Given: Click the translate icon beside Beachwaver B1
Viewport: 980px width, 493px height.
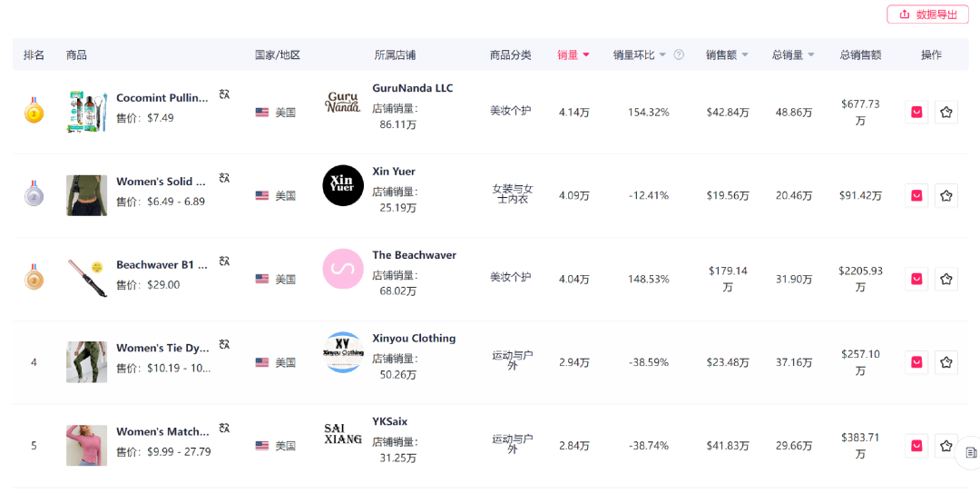Looking at the screenshot, I should 224,261.
